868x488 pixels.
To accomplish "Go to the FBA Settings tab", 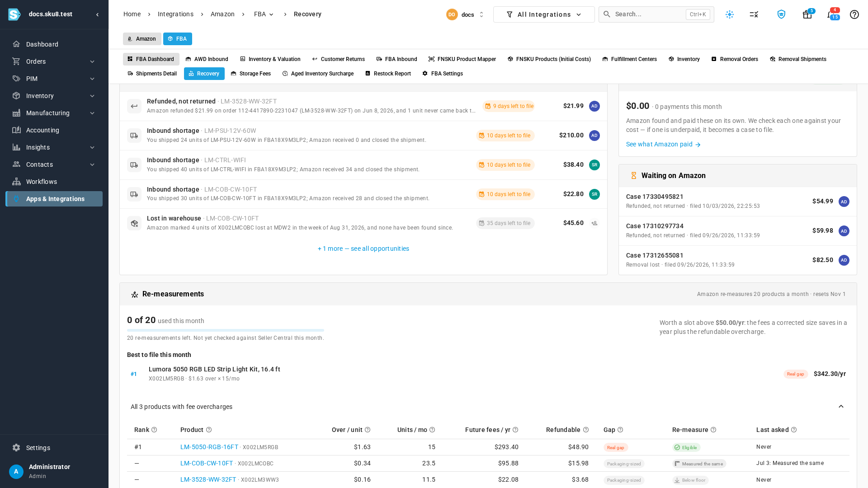I will (443, 74).
